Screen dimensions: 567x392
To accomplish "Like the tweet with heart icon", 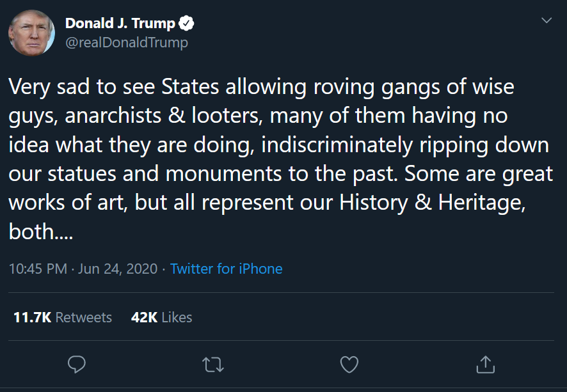I will tap(349, 365).
